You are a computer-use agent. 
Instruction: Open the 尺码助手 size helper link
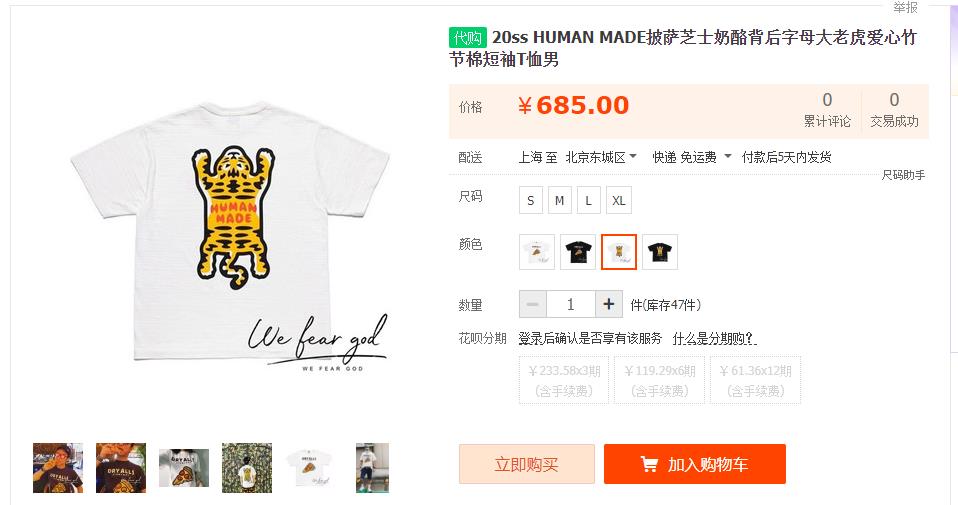pos(903,175)
